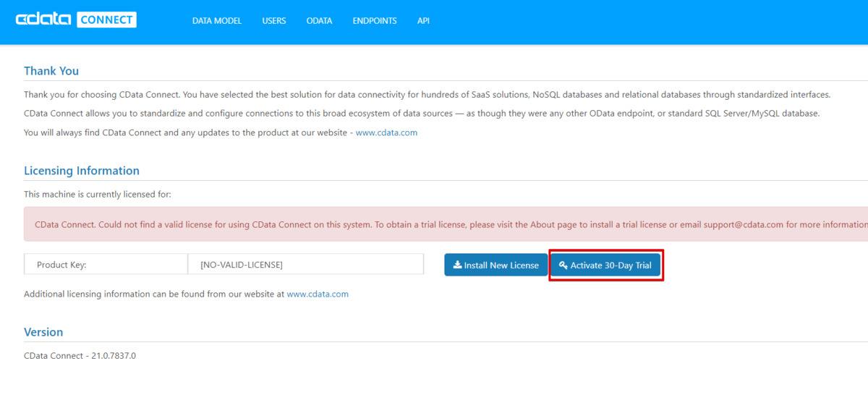The image size is (868, 416).
Task: Open www.cdata.com link in Thank You section
Action: (386, 133)
